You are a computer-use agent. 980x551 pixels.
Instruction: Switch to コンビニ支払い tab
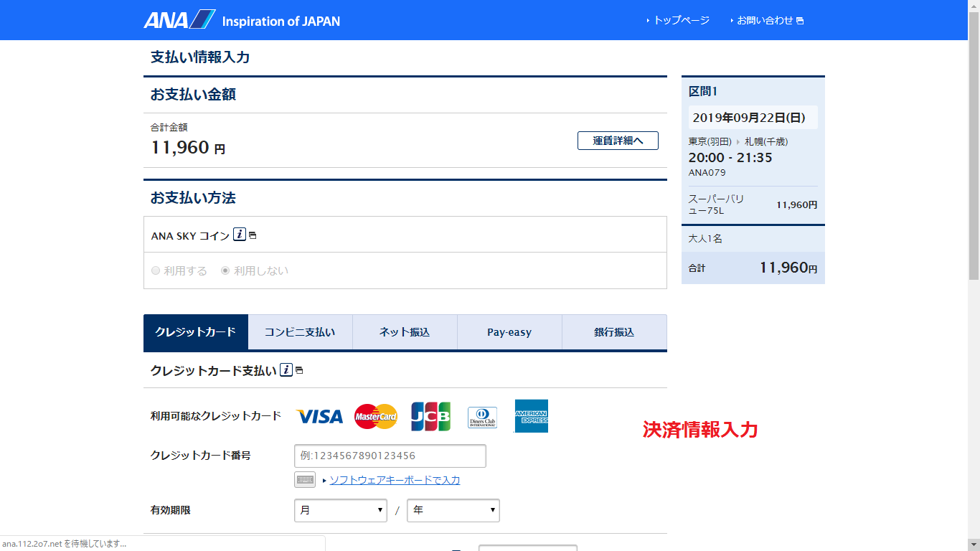pyautogui.click(x=300, y=332)
